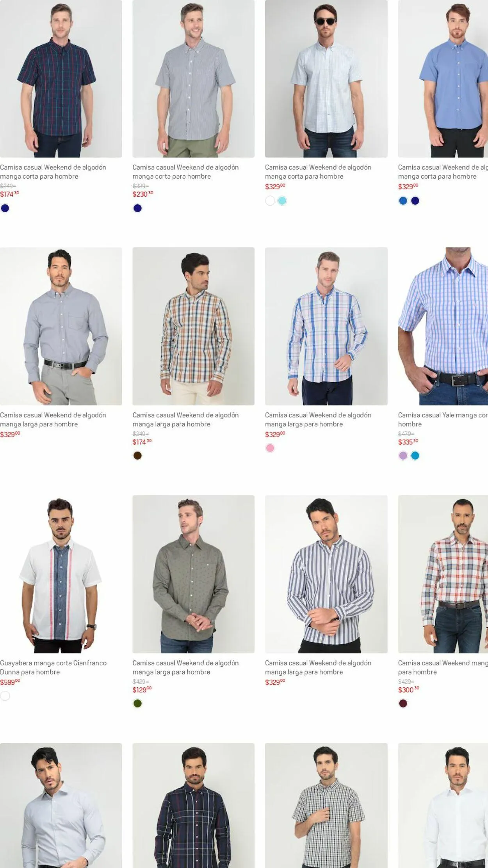Choose turquoise swatch on Yale checked shirt
488x868 pixels.
click(x=415, y=456)
